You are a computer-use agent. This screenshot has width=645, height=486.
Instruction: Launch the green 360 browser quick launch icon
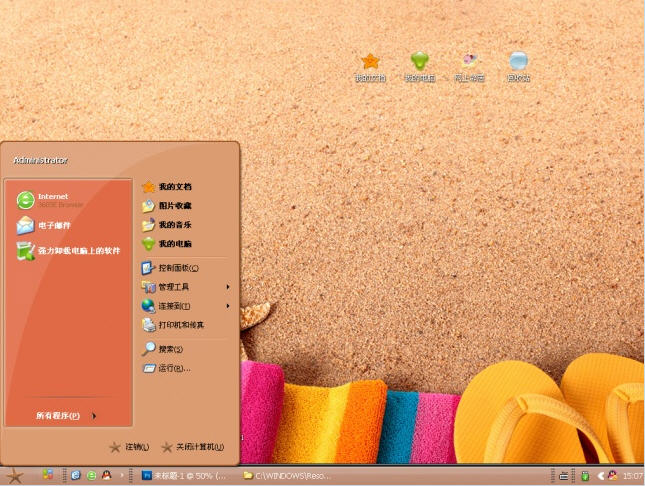coord(91,476)
